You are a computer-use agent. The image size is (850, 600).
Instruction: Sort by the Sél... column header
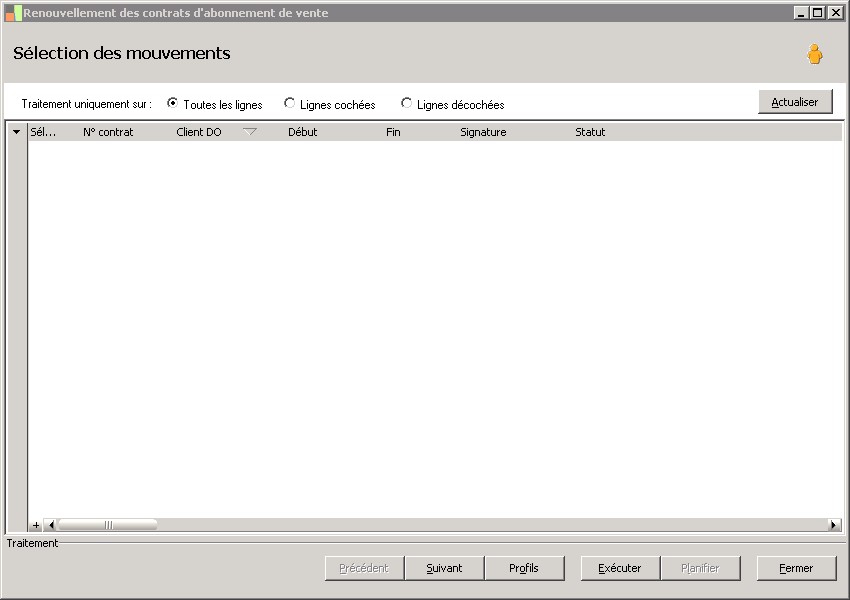coord(43,132)
